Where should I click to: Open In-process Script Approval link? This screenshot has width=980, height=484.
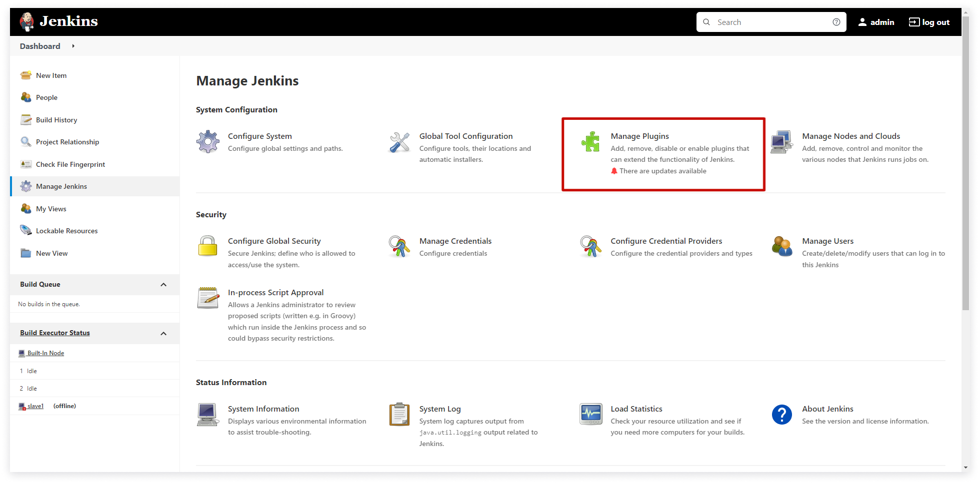[275, 292]
